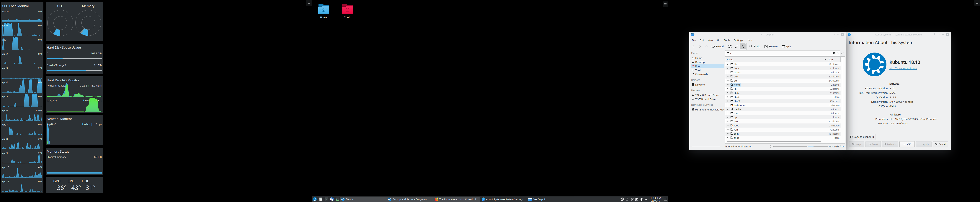Sort files by the Name column header

tap(776, 59)
